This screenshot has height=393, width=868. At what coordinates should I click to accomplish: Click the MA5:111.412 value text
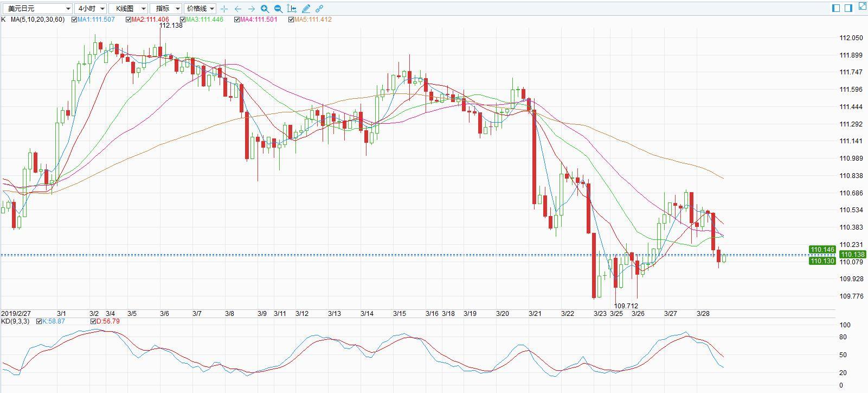click(x=313, y=20)
